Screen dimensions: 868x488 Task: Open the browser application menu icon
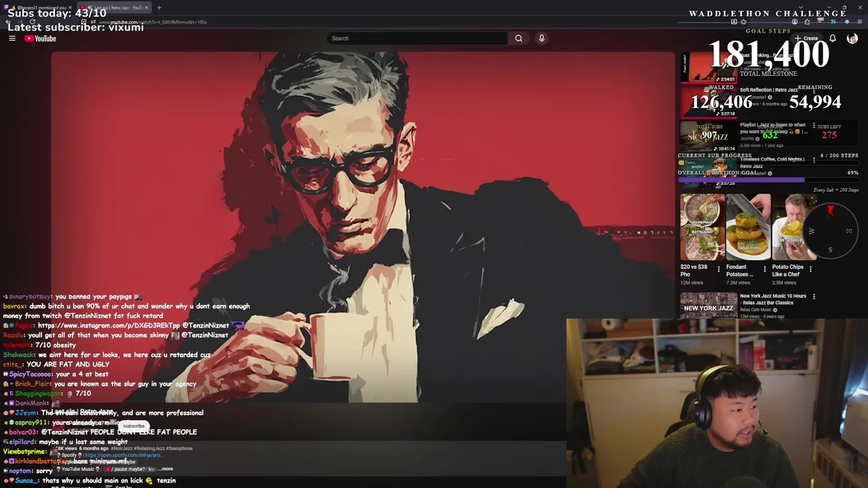click(x=859, y=22)
